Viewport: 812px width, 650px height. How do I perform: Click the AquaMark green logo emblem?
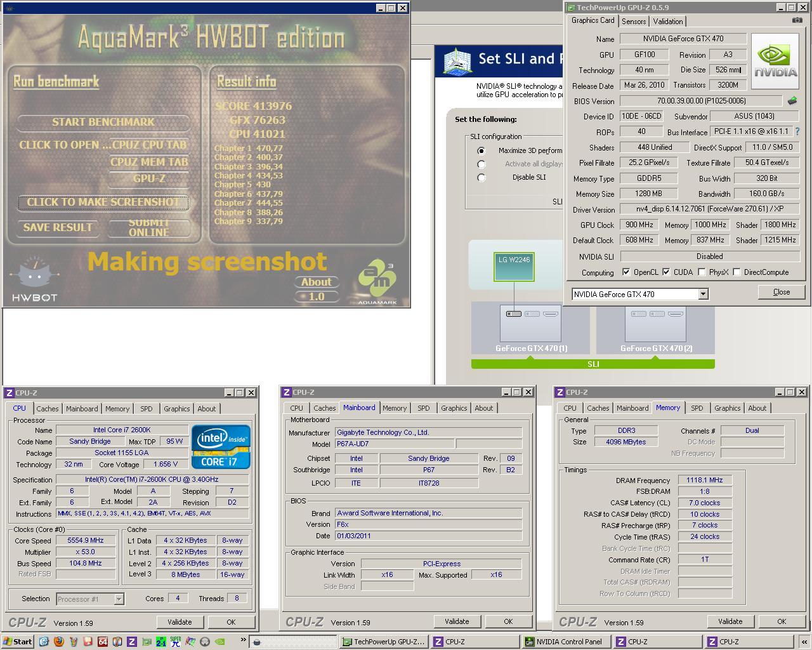point(377,281)
